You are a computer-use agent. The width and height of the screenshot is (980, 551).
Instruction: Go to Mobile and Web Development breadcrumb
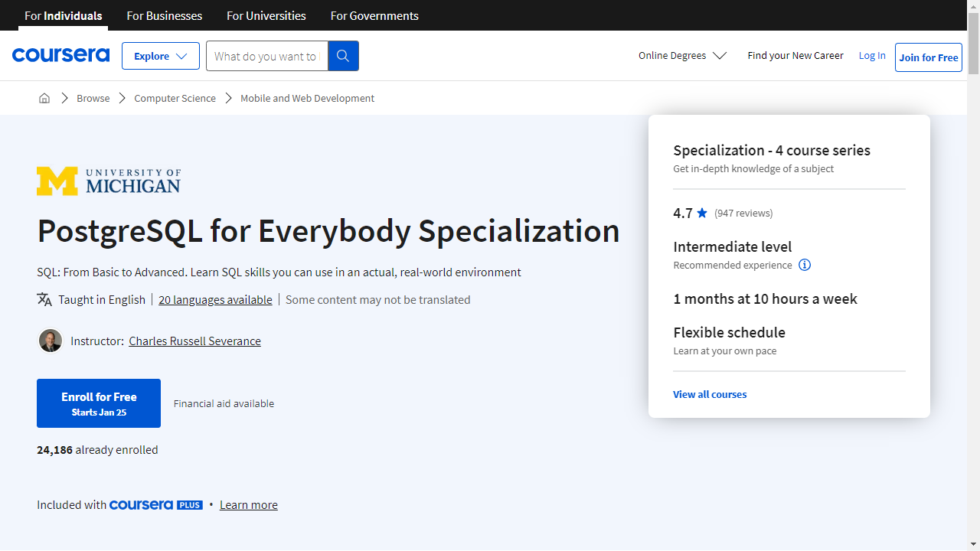(308, 98)
